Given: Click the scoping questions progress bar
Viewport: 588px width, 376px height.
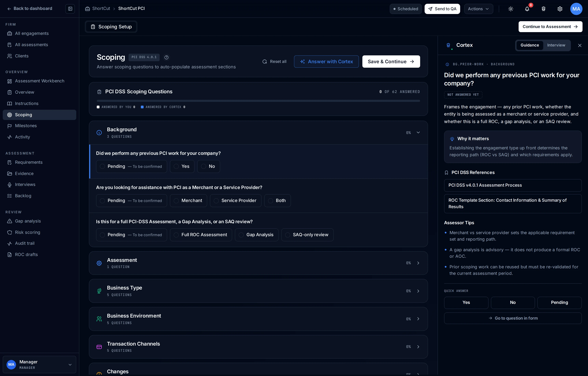Looking at the screenshot, I should click(258, 101).
